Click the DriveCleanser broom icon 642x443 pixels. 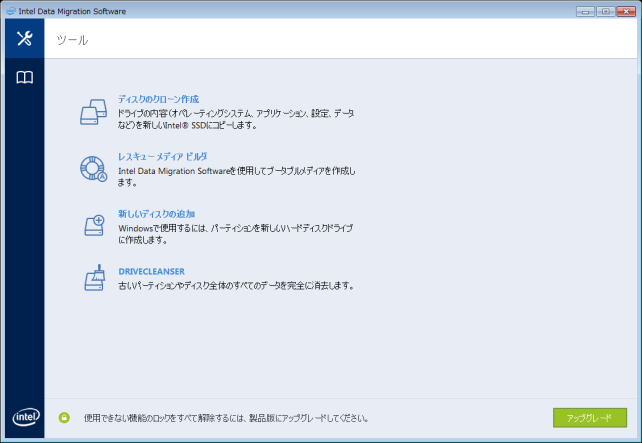(x=95, y=278)
